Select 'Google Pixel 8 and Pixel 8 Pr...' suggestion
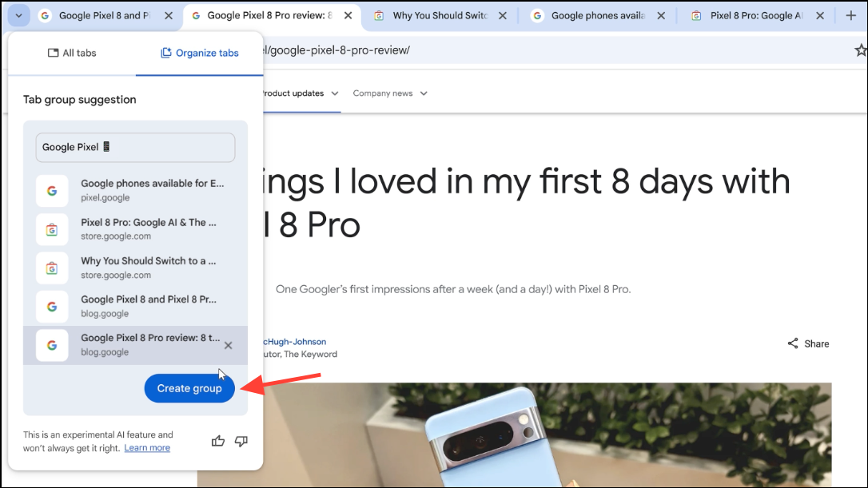 (x=135, y=306)
